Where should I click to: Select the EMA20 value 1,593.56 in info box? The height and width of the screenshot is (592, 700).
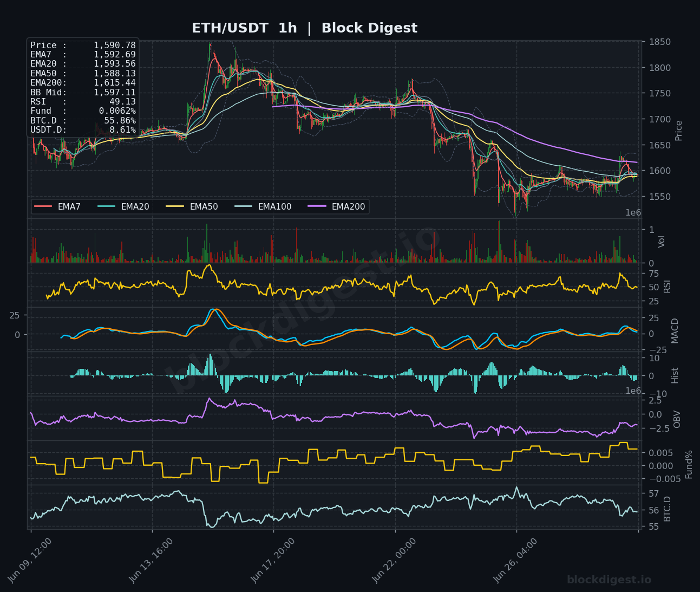(x=115, y=64)
